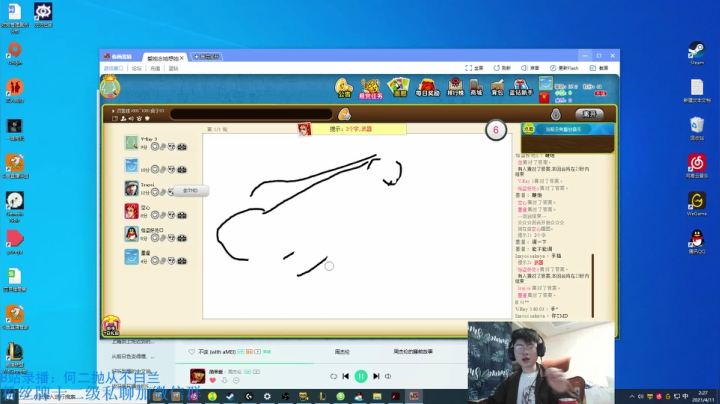
Task: Click the gift icon in V-Ray 3 row
Action: pos(182,147)
